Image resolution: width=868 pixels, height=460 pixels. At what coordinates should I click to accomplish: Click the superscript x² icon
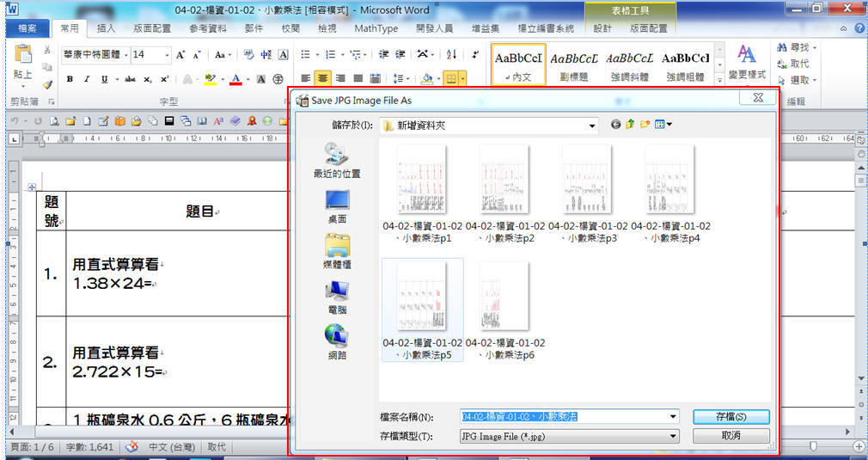[x=164, y=78]
